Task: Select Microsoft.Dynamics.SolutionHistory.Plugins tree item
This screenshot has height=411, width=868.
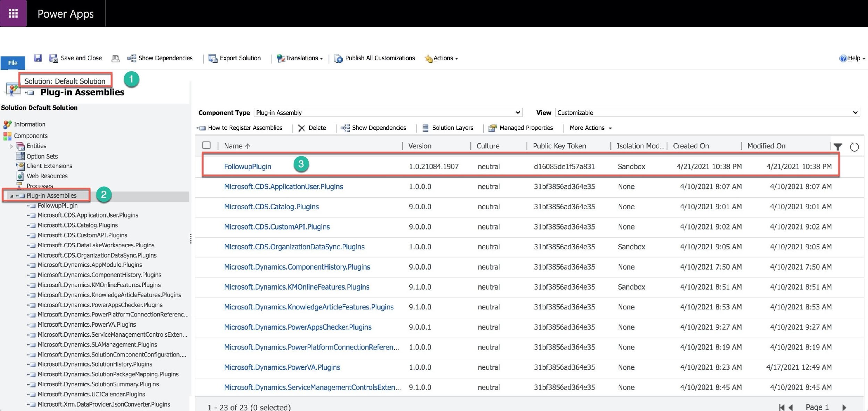Action: pyautogui.click(x=95, y=364)
